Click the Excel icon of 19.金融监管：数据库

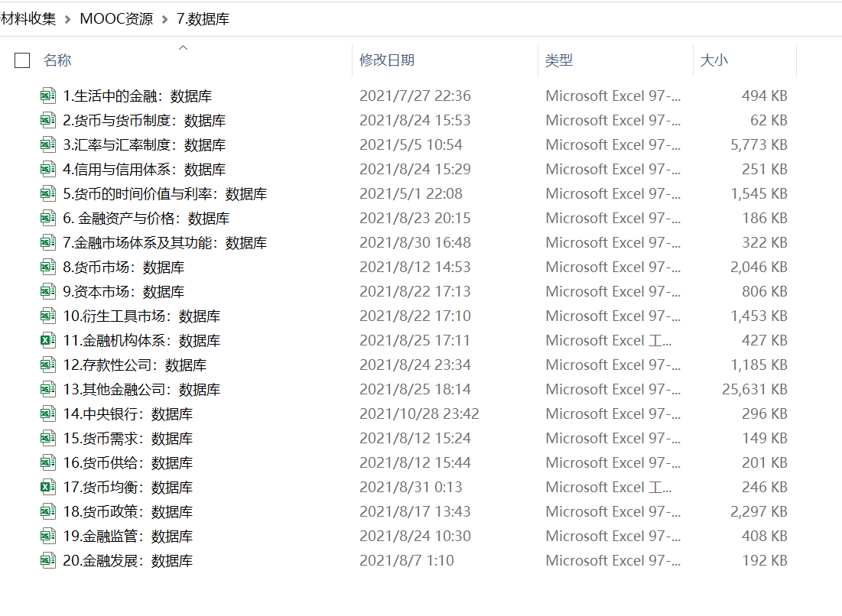[47, 537]
